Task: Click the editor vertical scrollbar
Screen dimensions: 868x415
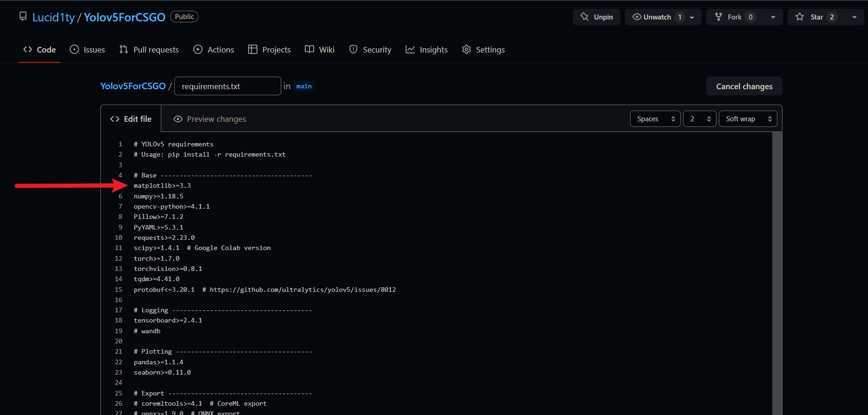Action: 777,273
